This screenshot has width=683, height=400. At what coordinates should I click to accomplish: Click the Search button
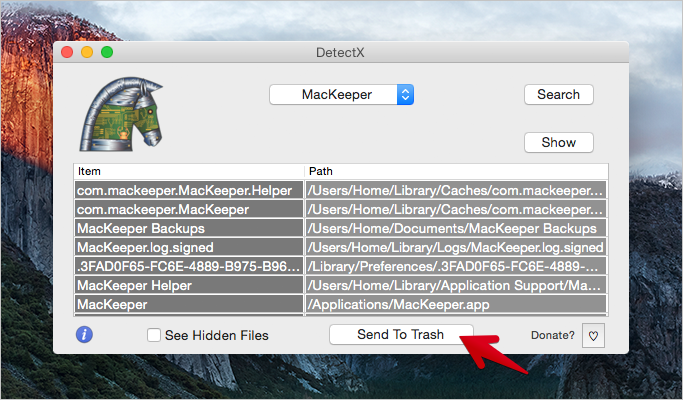pos(559,95)
